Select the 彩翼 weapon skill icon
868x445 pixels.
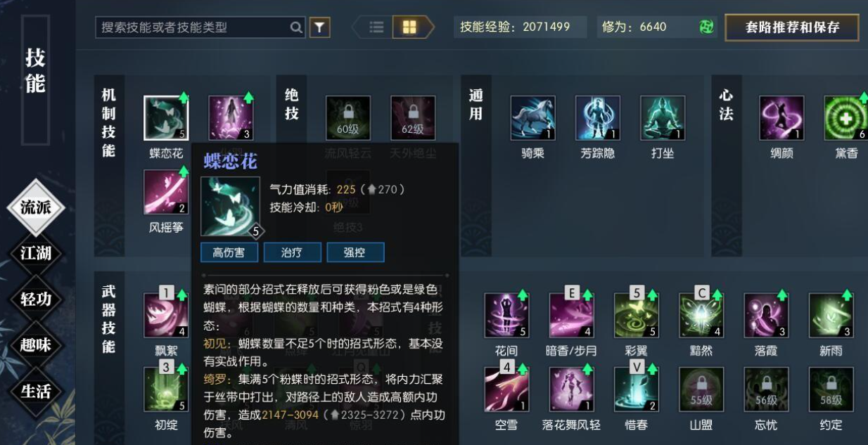(x=637, y=316)
